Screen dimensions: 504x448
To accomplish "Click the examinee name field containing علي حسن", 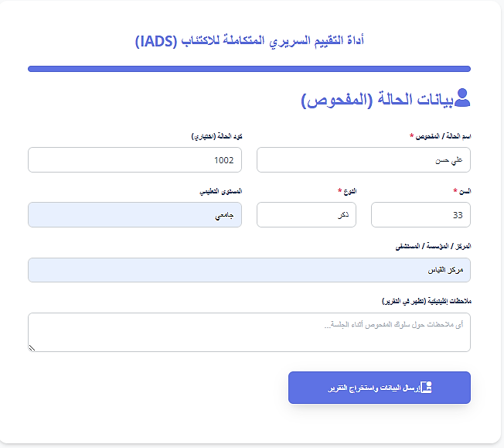I will click(x=363, y=160).
